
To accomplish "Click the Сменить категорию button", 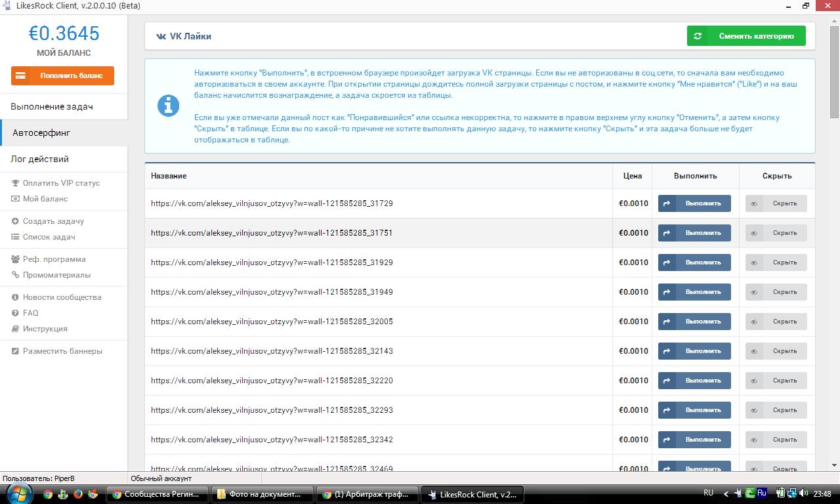I will (746, 36).
